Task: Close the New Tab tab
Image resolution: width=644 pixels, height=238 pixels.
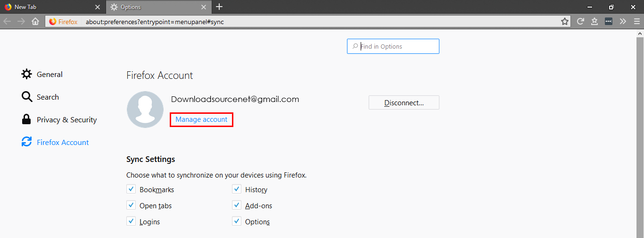Action: coord(98,7)
